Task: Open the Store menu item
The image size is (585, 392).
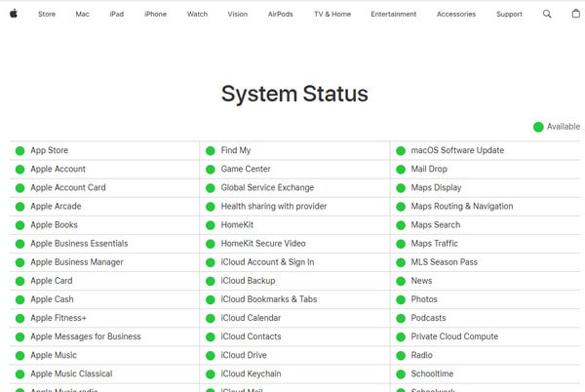Action: tap(47, 15)
